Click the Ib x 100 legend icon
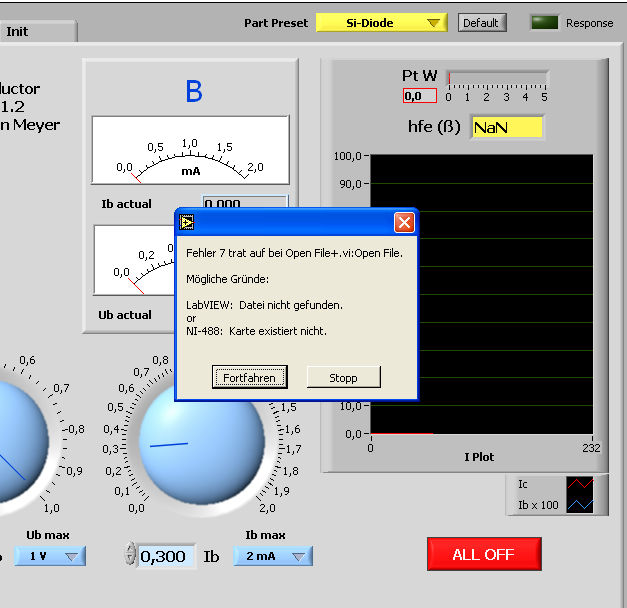The width and height of the screenshot is (627, 608). coord(579,504)
